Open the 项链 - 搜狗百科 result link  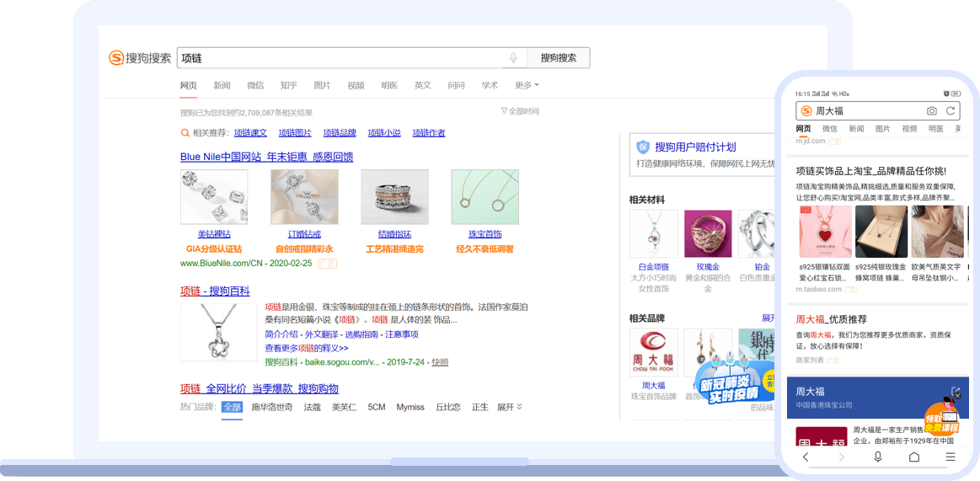coord(215,291)
